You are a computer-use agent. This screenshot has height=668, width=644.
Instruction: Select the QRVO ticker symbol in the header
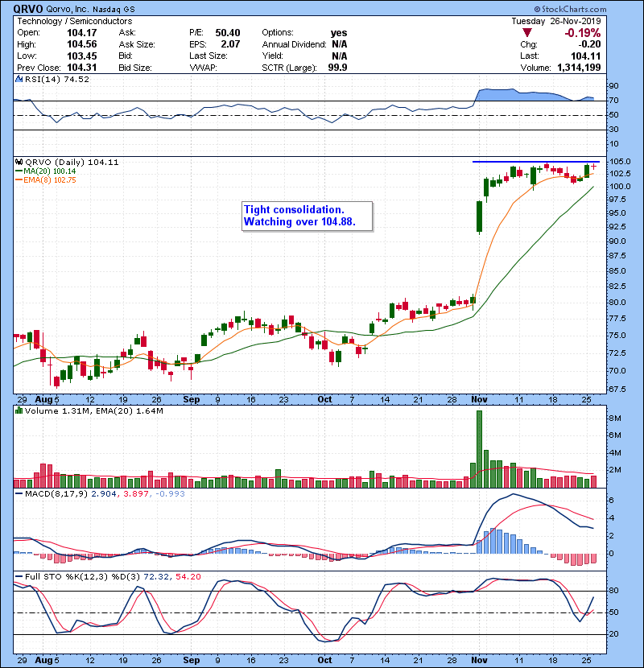point(27,9)
